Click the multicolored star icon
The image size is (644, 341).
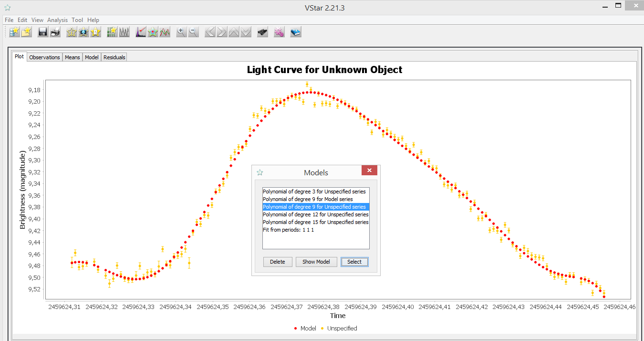coord(153,32)
